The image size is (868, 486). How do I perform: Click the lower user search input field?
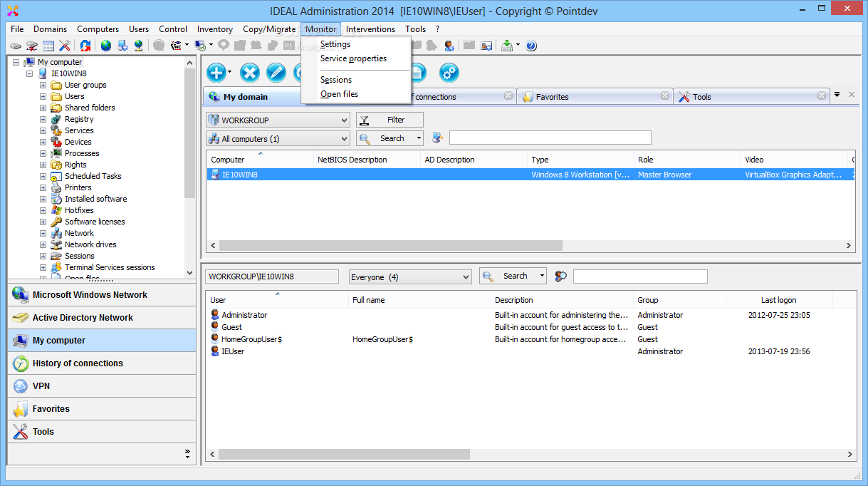(640, 276)
